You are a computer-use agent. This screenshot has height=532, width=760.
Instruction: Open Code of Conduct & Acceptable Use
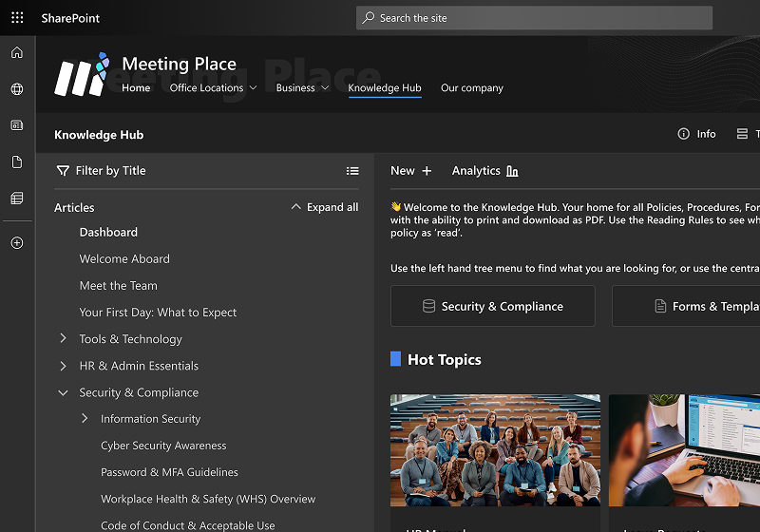coord(187,525)
